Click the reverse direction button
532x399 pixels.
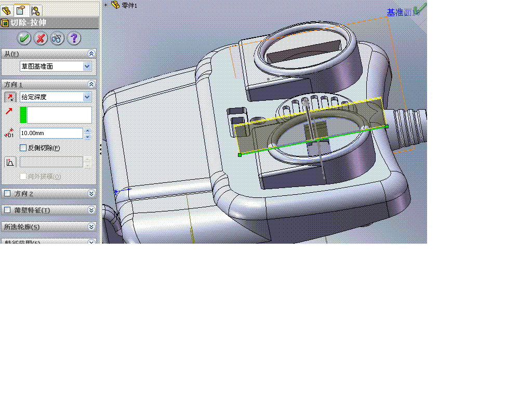[10, 97]
